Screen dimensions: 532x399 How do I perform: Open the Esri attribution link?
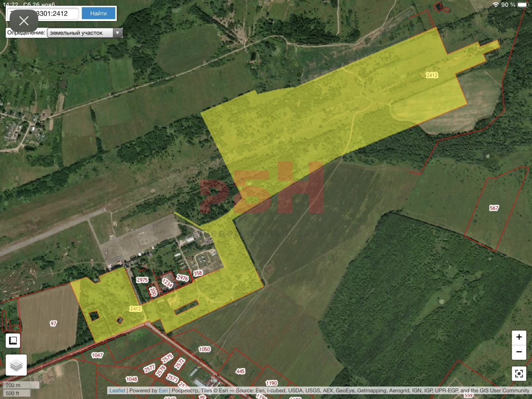tap(163, 391)
